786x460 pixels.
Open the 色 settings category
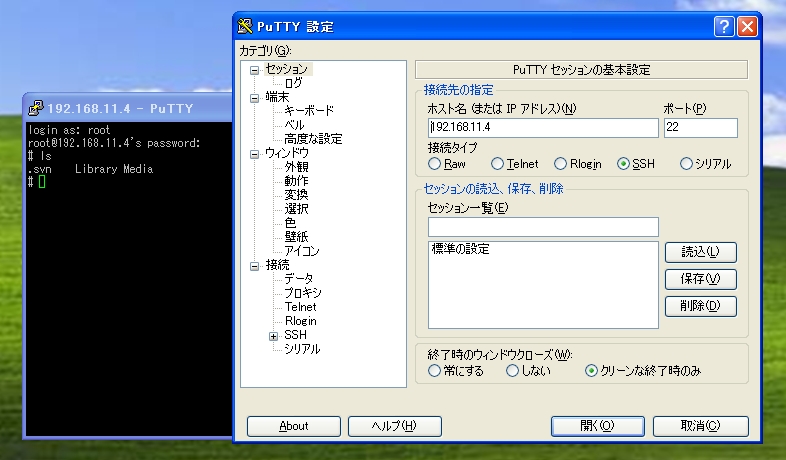point(290,223)
